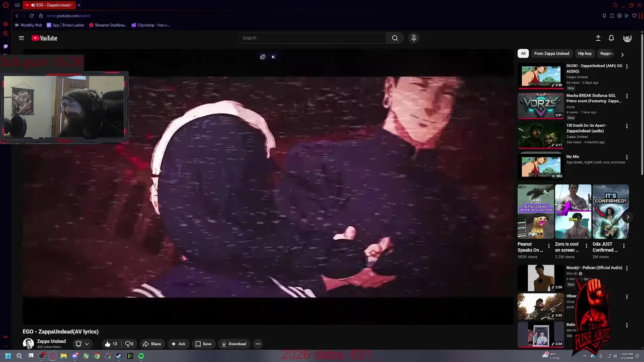Click the Opera menu logo

(x=5, y=5)
